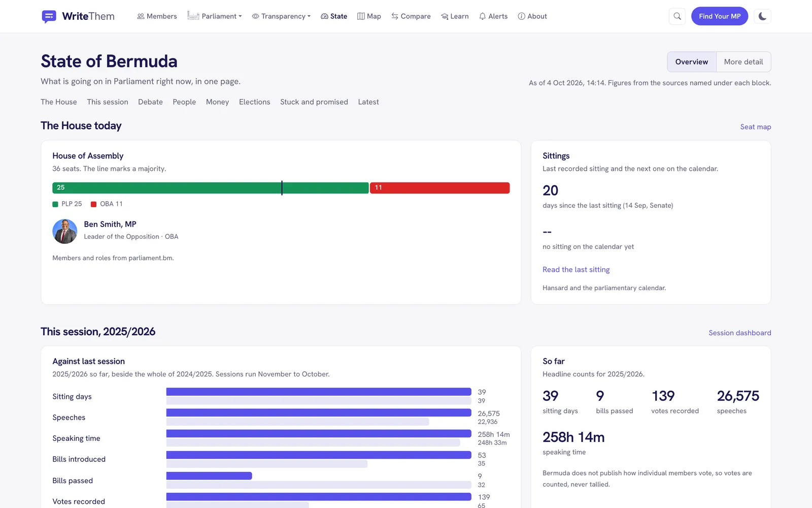Open About info nav item
Screen dimensions: 812x508
click(x=532, y=16)
